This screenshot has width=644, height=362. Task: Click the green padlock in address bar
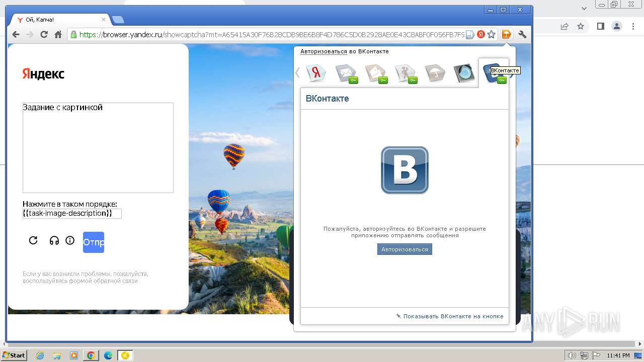pos(73,35)
